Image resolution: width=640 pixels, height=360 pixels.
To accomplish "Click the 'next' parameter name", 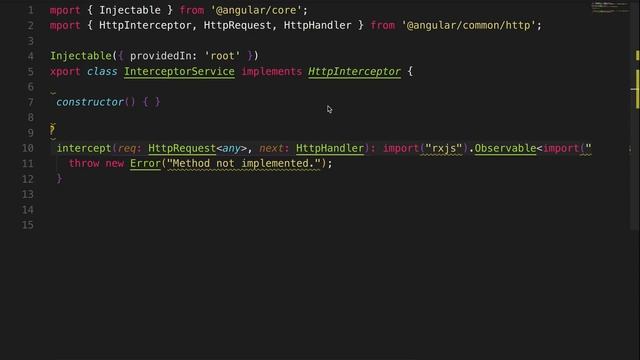I will (x=271, y=148).
